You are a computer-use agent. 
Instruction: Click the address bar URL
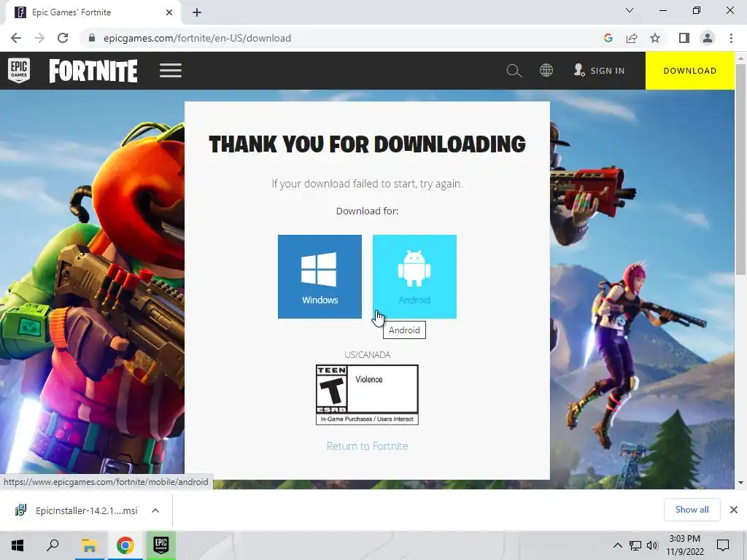197,38
